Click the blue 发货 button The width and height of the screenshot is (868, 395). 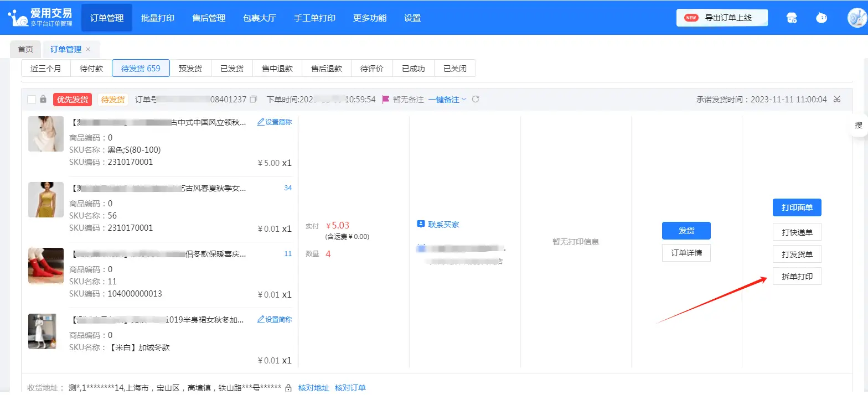[686, 231]
